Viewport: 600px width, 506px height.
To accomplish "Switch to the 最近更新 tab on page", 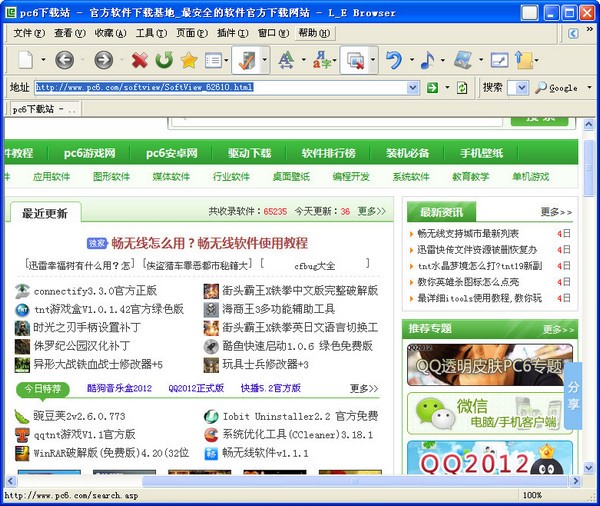I will 45,213.
